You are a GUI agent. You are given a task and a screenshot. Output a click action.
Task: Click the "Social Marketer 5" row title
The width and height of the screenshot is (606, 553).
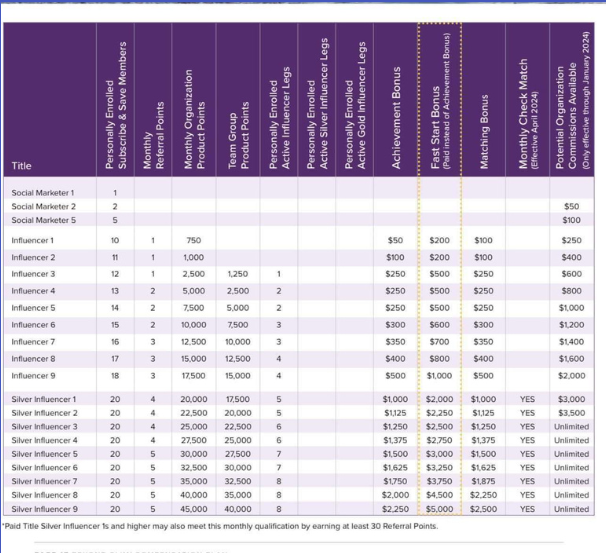pos(43,220)
